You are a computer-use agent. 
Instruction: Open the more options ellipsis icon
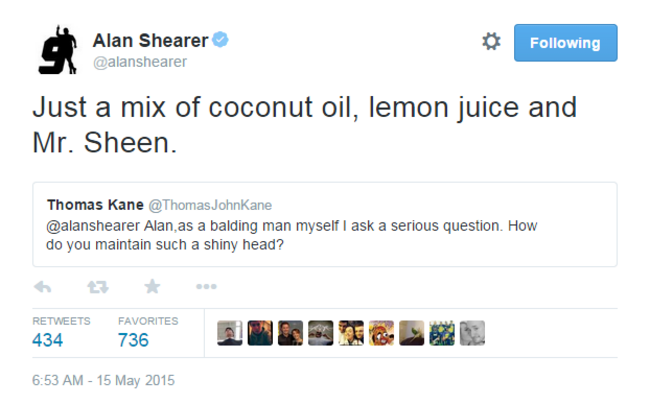[x=206, y=287]
